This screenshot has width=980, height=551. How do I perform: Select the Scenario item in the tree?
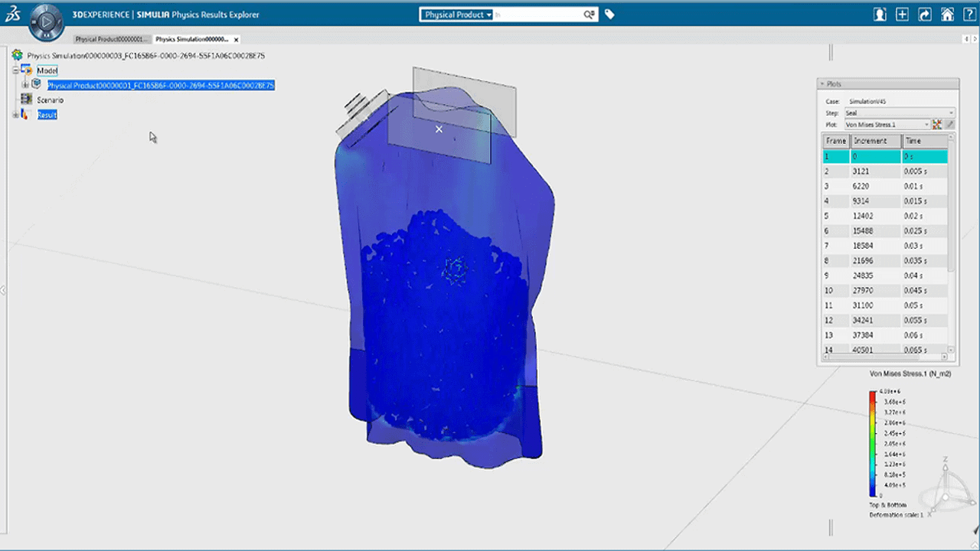pyautogui.click(x=50, y=100)
